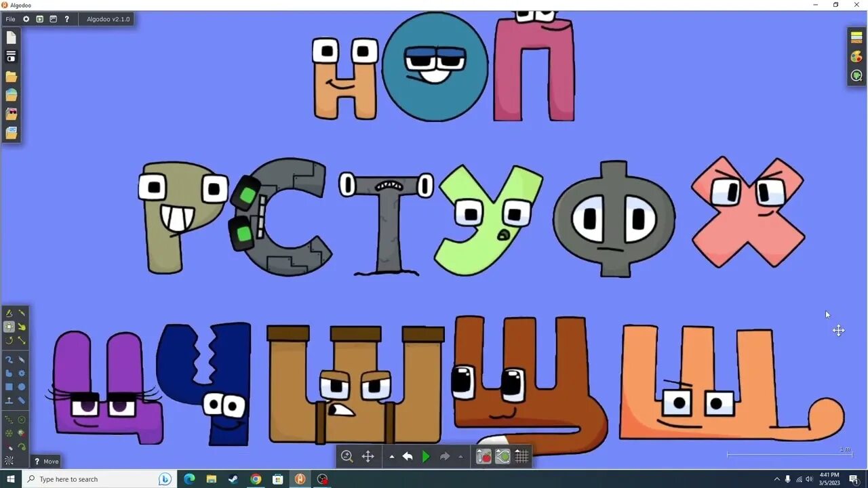Image resolution: width=868 pixels, height=488 pixels.
Task: Select the Plane tool
Action: coord(9,401)
